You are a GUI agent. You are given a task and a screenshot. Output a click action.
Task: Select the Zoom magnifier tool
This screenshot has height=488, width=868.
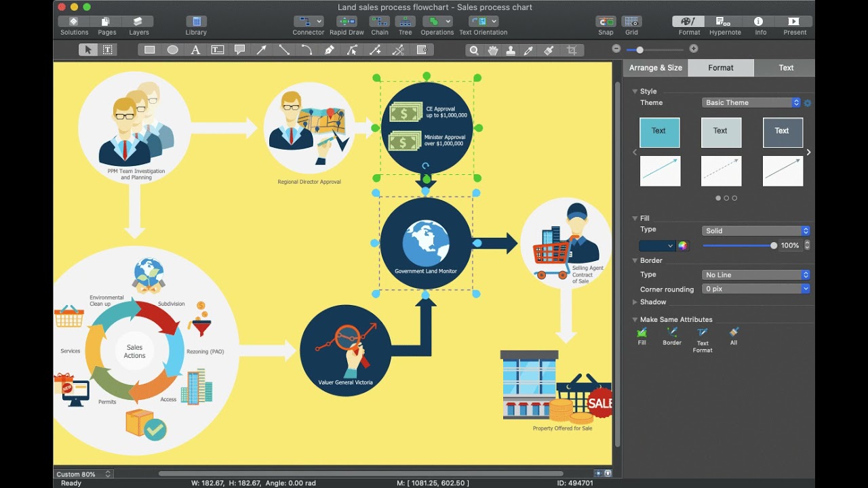coord(474,49)
